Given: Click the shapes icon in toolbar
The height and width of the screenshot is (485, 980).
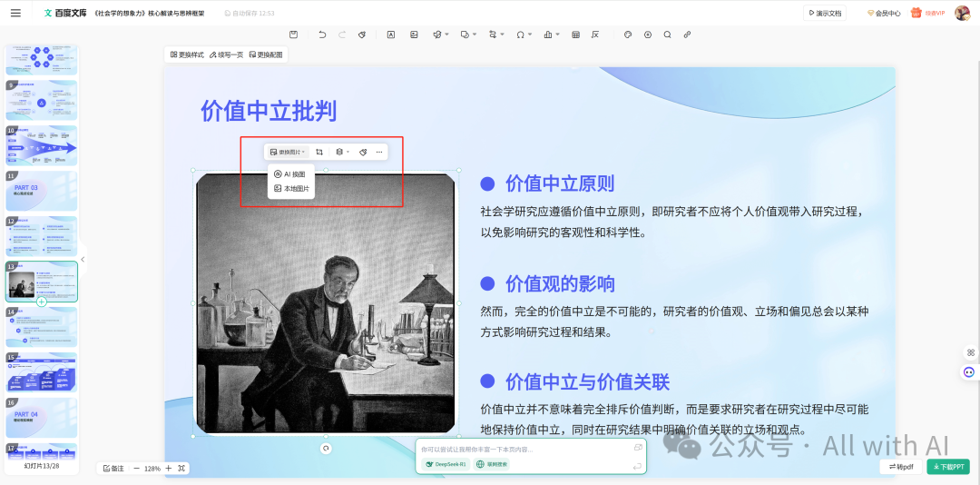Looking at the screenshot, I should [x=436, y=35].
